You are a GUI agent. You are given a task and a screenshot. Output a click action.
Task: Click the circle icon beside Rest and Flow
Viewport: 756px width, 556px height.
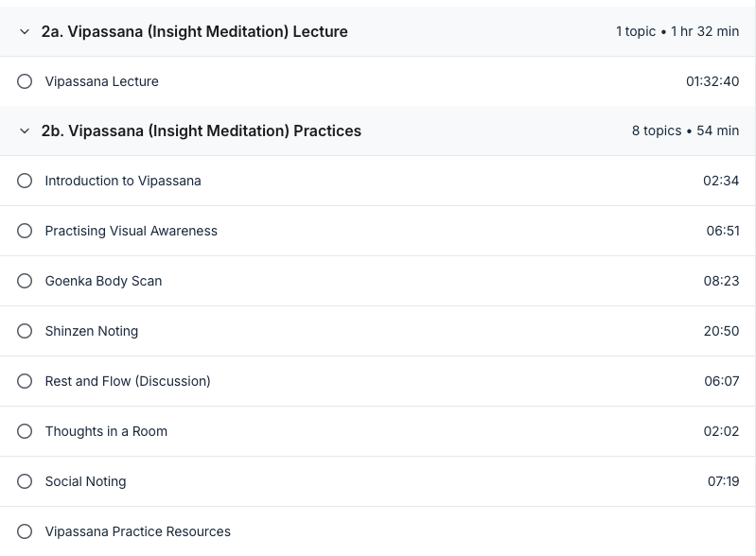click(25, 381)
